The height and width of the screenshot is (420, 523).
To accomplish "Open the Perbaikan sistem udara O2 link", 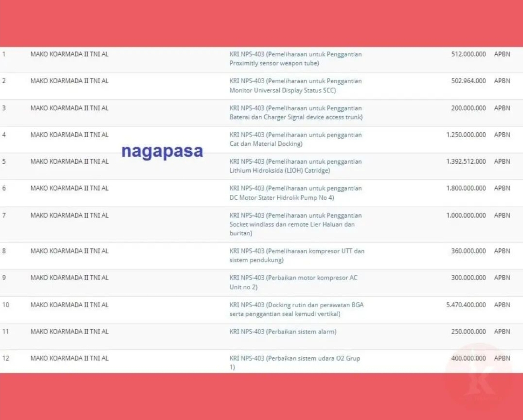I will (295, 362).
